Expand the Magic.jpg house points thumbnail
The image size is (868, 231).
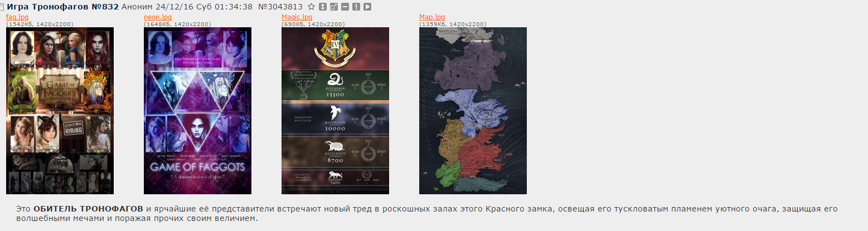click(x=335, y=111)
